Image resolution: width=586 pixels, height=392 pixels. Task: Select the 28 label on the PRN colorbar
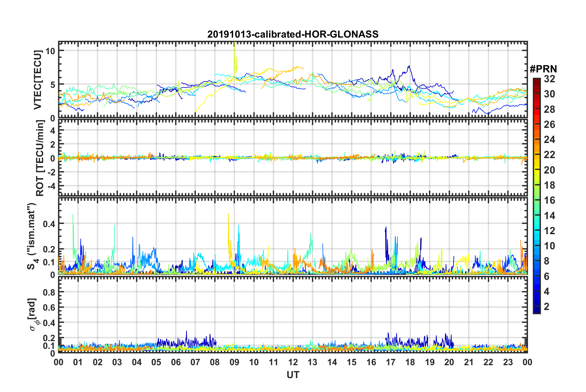point(549,109)
